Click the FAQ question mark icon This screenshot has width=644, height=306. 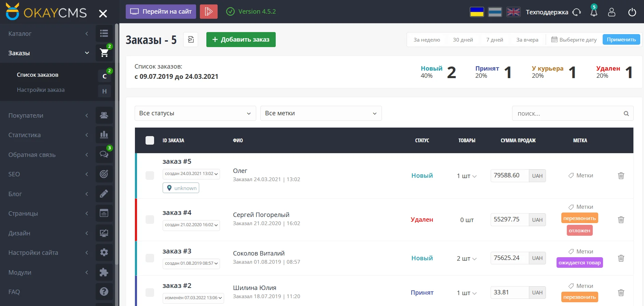(104, 292)
